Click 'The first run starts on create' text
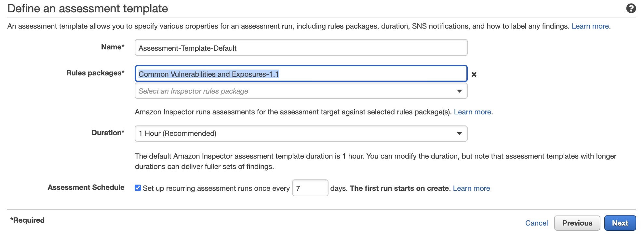The width and height of the screenshot is (644, 234). [x=400, y=188]
